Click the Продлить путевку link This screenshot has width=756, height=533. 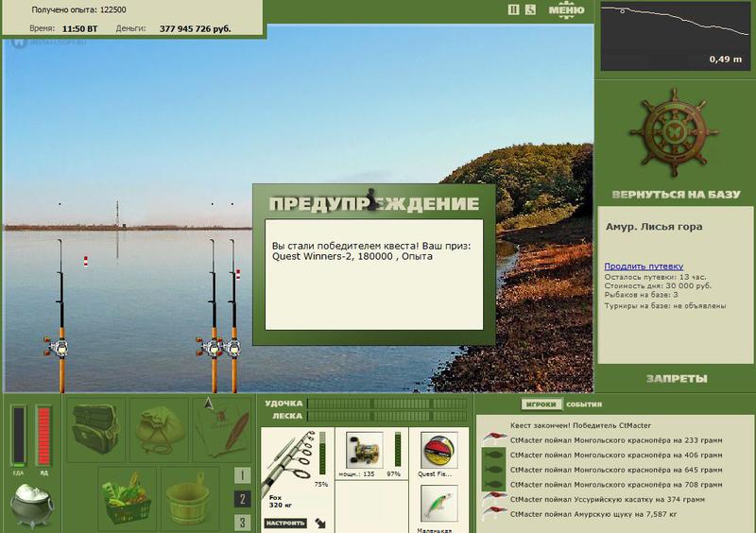coord(644,266)
